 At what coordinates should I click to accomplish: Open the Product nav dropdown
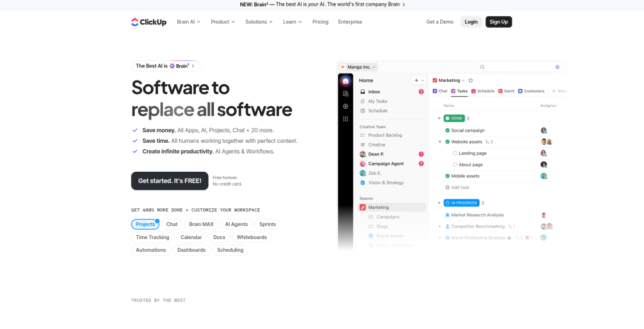[x=223, y=22]
